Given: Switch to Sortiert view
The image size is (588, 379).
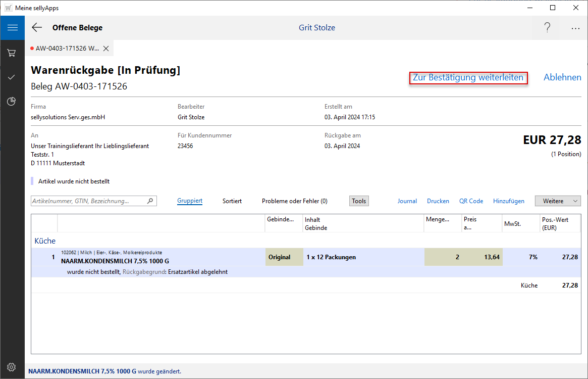Looking at the screenshot, I should (x=232, y=201).
